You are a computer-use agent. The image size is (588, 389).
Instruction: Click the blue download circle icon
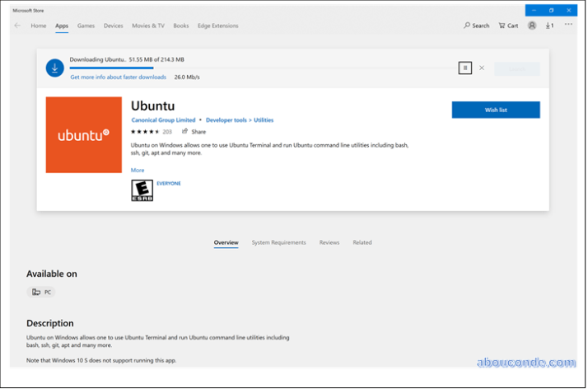pos(55,68)
